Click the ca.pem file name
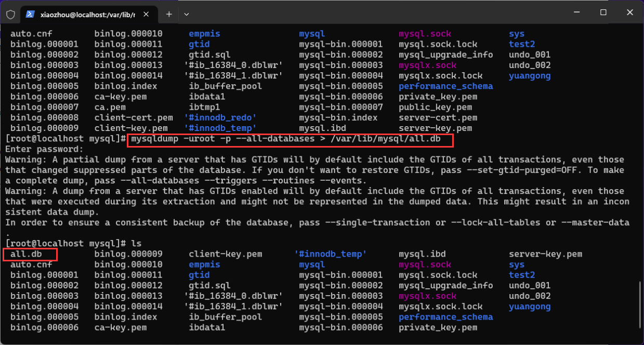 (110, 107)
